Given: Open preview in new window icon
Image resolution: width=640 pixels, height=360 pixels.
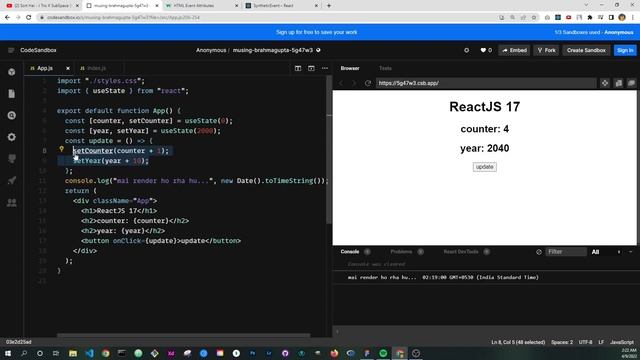Looking at the screenshot, I should 618,83.
